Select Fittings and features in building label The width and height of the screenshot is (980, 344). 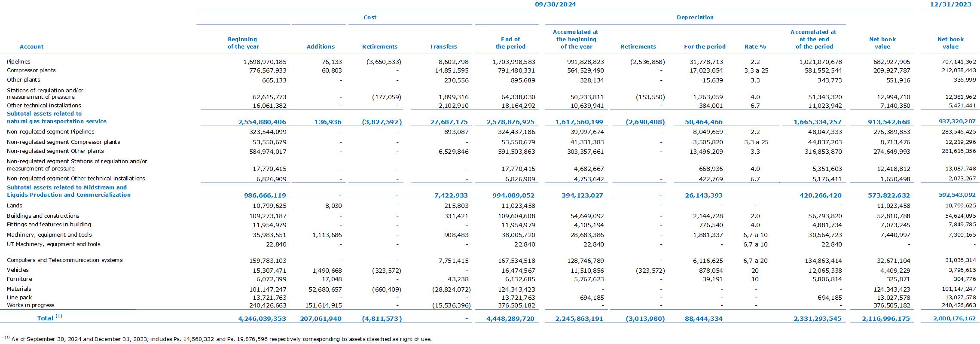point(49,225)
